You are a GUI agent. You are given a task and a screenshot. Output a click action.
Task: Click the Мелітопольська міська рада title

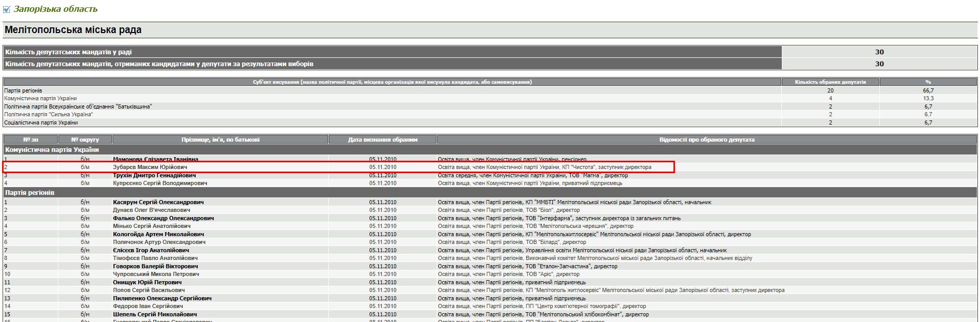click(73, 30)
